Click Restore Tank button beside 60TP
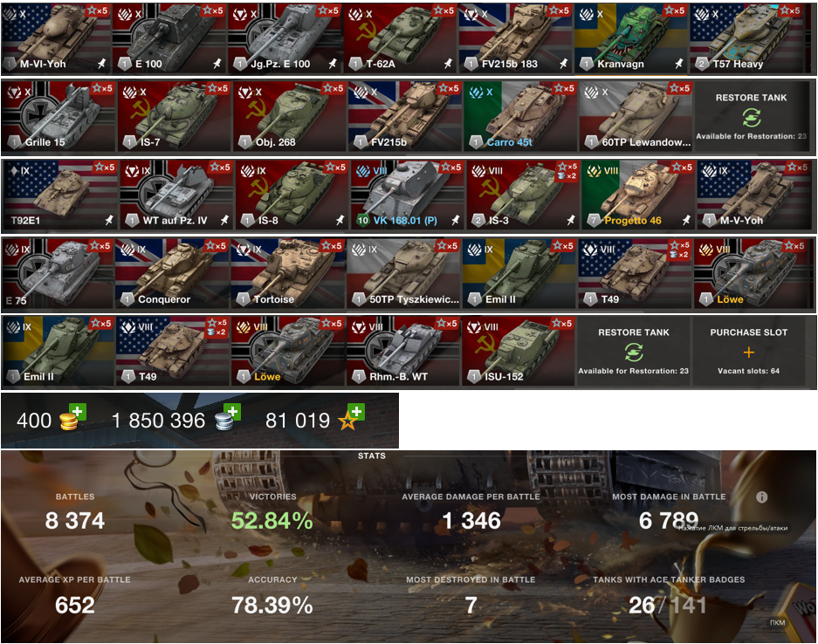Screen dimensions: 818x644 [751, 116]
